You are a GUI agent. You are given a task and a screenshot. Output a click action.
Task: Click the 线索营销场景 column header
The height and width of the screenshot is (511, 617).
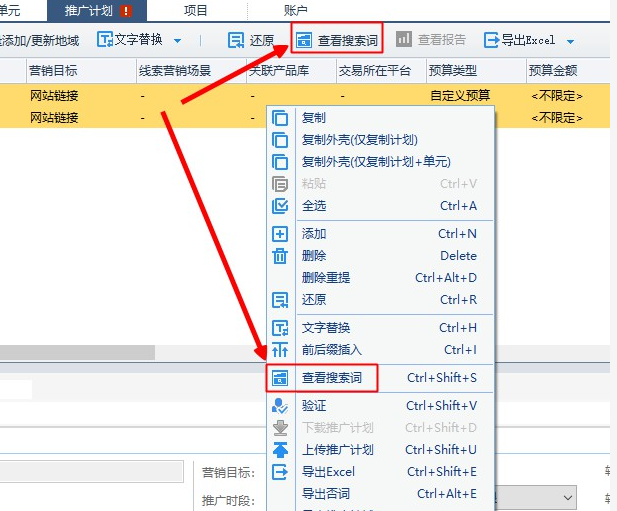tap(191, 71)
